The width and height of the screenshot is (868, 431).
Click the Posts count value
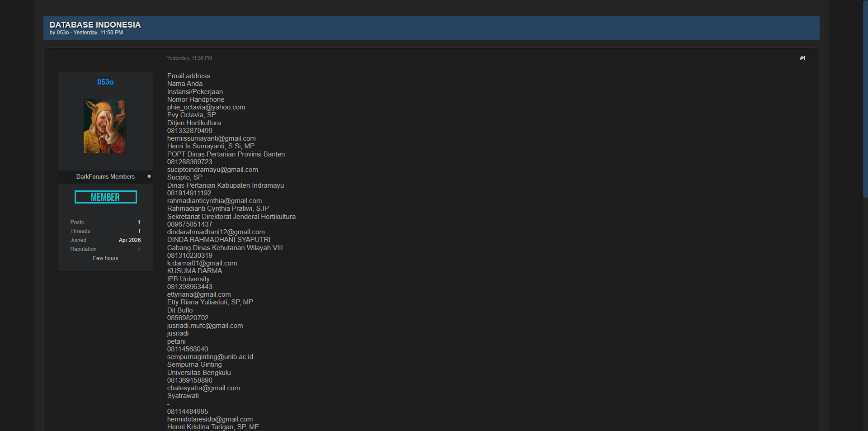[139, 223]
